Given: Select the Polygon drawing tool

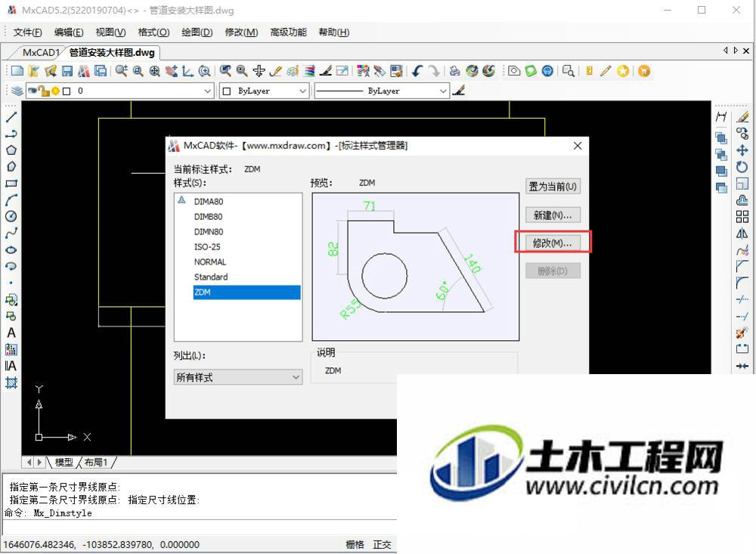Looking at the screenshot, I should coord(11,150).
